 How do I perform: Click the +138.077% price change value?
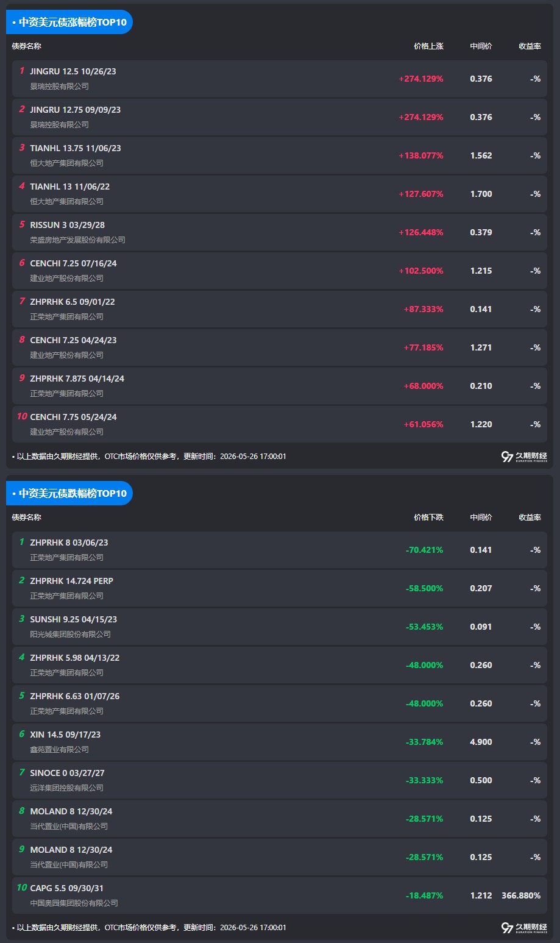pos(421,155)
